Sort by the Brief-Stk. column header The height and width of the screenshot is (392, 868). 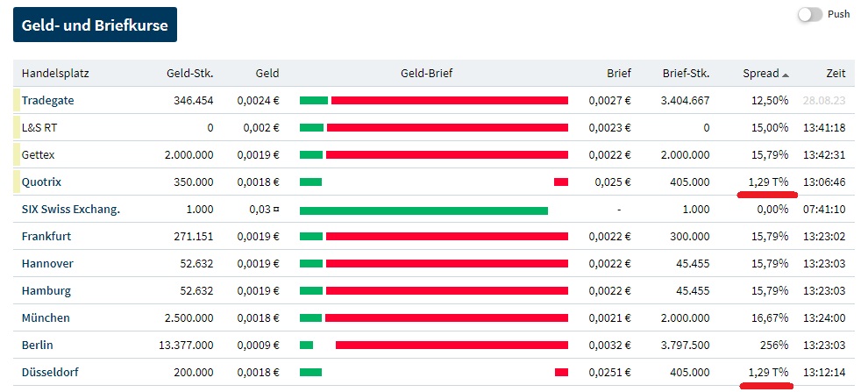click(686, 73)
